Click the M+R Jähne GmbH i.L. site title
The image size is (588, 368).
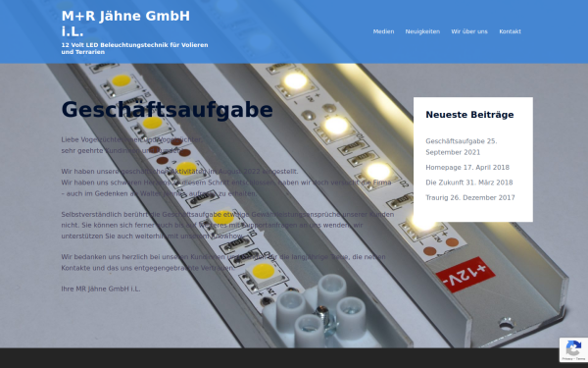[125, 24]
